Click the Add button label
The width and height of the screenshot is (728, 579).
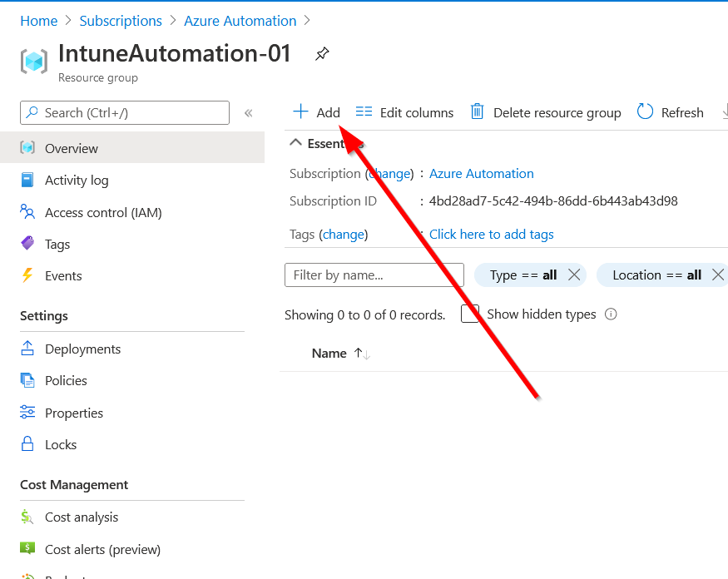(329, 113)
